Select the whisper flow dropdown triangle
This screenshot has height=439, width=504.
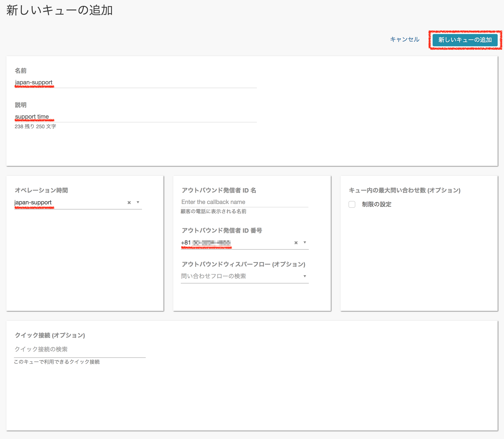pos(305,276)
